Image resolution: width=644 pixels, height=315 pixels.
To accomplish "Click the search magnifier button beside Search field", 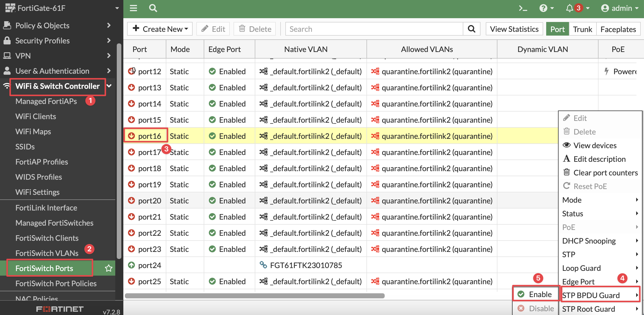I will (x=471, y=29).
